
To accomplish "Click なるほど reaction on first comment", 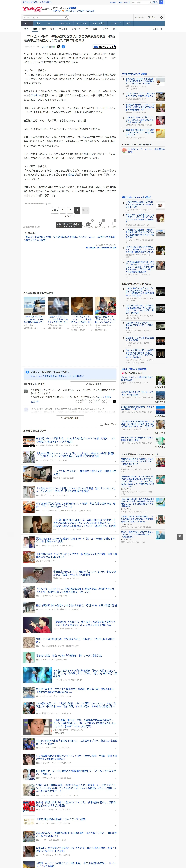I will point(94,401).
